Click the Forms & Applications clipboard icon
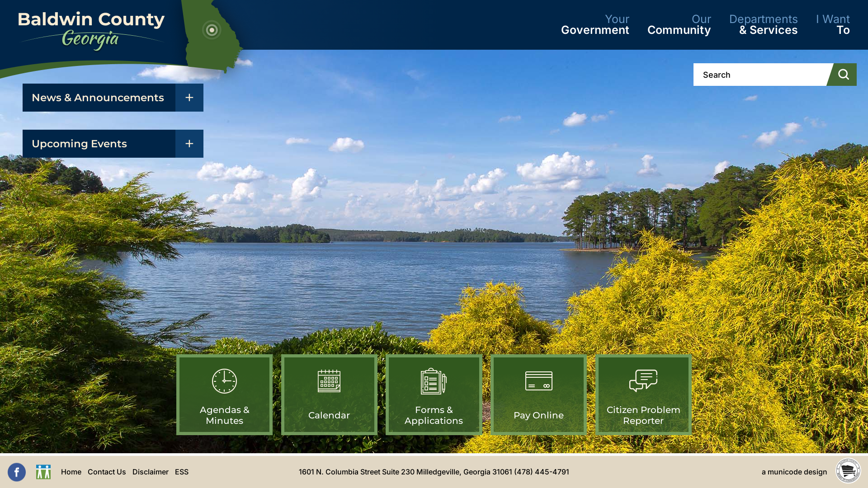 434,381
